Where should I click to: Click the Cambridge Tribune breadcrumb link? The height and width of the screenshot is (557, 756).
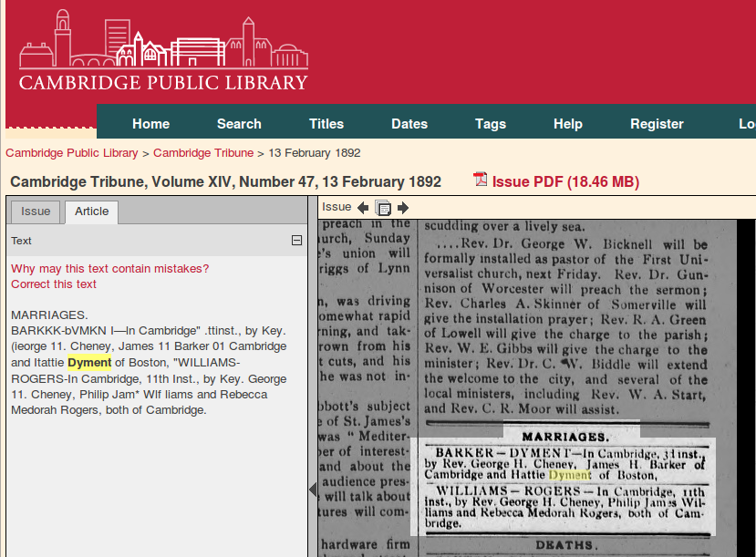coord(203,153)
